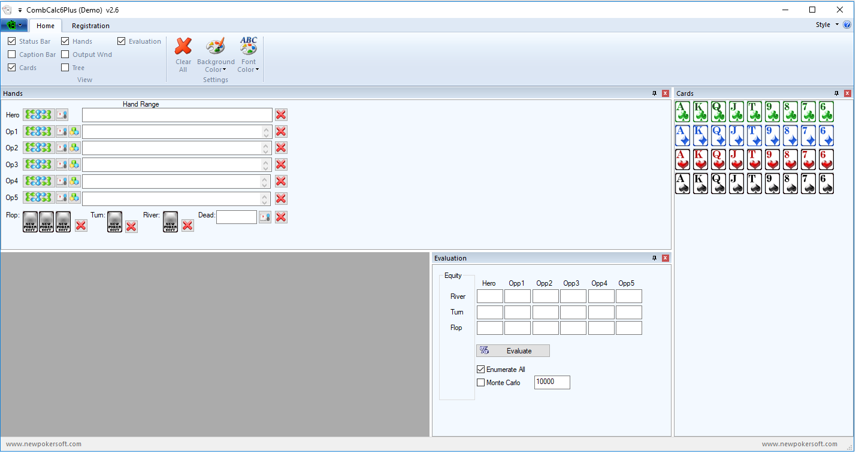Open the Style dropdown menu
The width and height of the screenshot is (868, 460).
pyautogui.click(x=827, y=25)
